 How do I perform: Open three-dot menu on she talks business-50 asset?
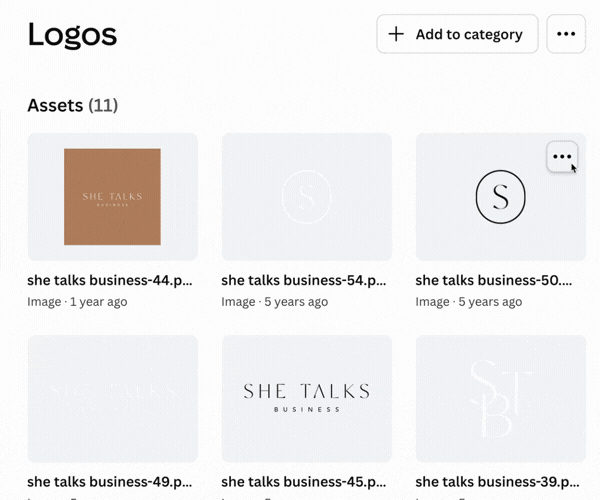pyautogui.click(x=562, y=157)
